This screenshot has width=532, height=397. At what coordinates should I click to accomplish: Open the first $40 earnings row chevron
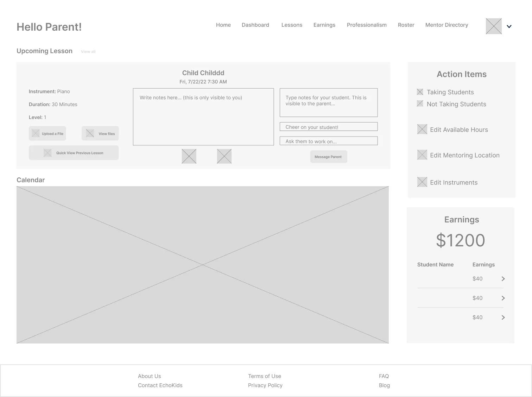pos(503,279)
